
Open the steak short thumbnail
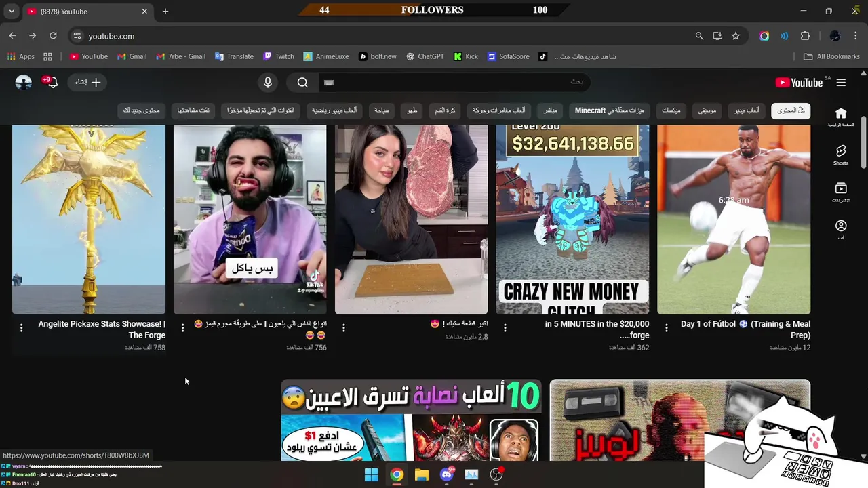(411, 220)
